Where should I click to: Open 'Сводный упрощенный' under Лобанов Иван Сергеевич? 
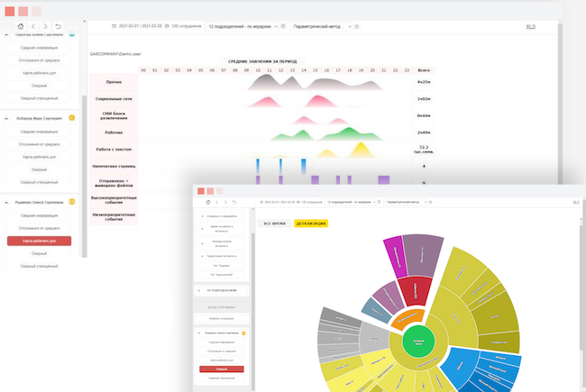pos(40,182)
